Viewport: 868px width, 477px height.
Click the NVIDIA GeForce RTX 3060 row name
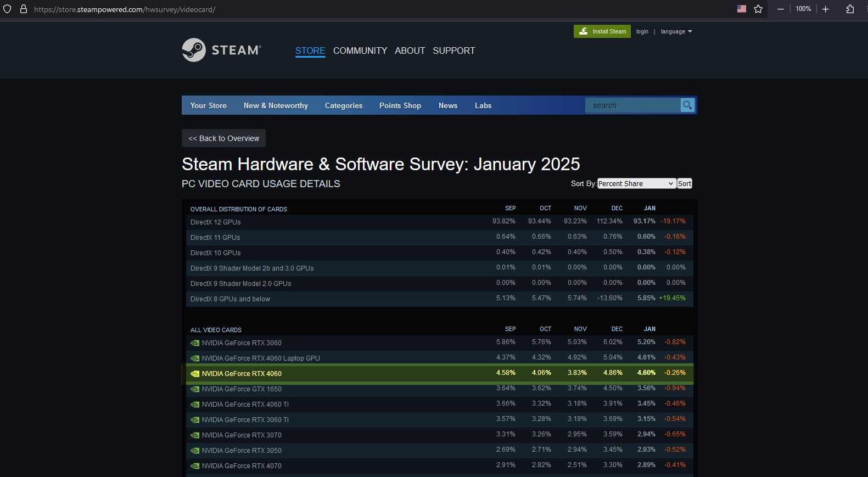click(242, 343)
